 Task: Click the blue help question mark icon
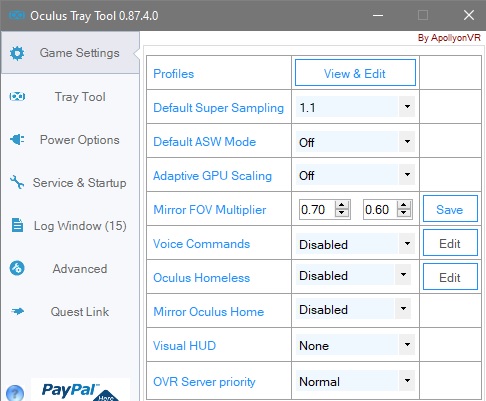(15, 393)
